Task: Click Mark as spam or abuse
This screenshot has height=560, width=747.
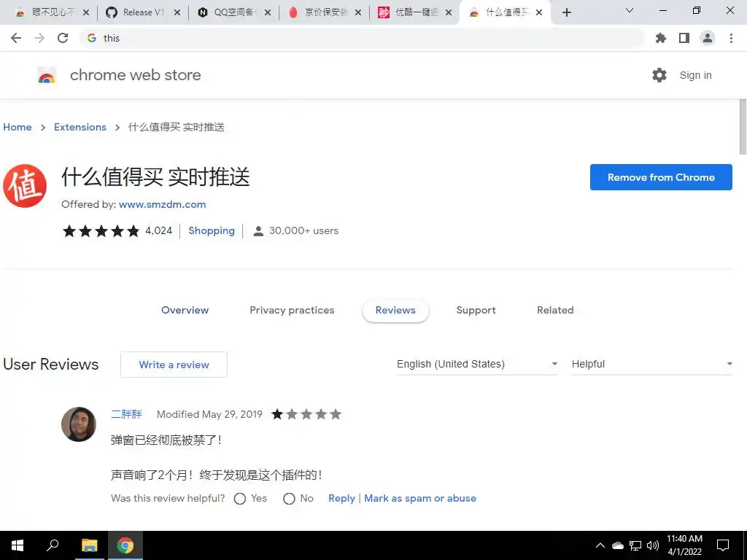Action: [x=420, y=499]
